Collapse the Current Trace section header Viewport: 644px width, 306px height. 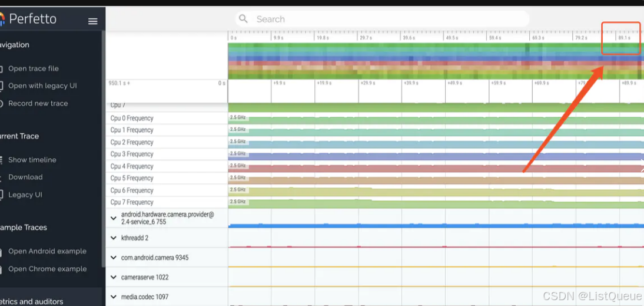coord(19,136)
